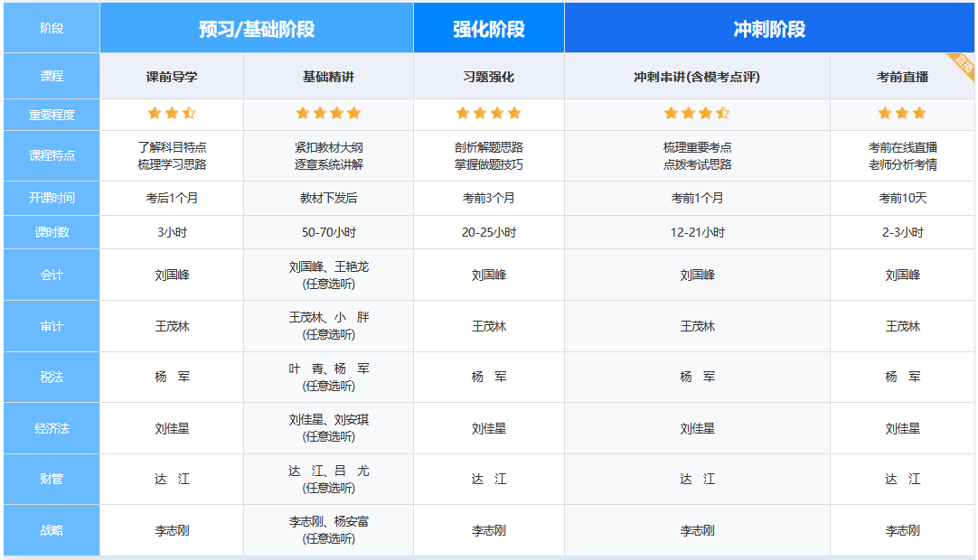Click 刘佳星、刘安琪 (任意选听) in 经济法 row
Viewport: 978px width, 560px height.
pyautogui.click(x=328, y=428)
